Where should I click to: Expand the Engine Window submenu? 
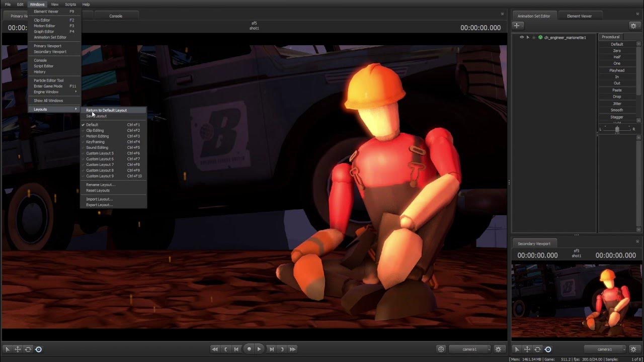point(54,92)
